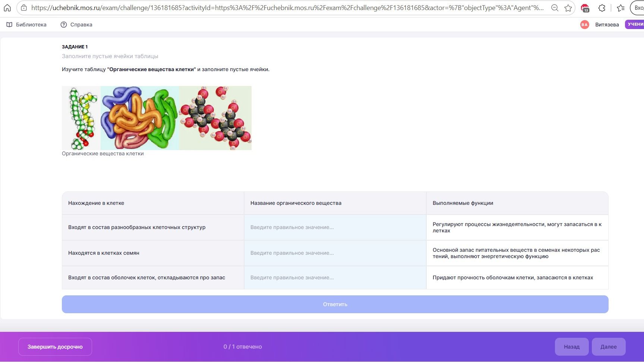Image resolution: width=644 pixels, height=362 pixels.
Task: Click the Ответить button
Action: (x=335, y=304)
